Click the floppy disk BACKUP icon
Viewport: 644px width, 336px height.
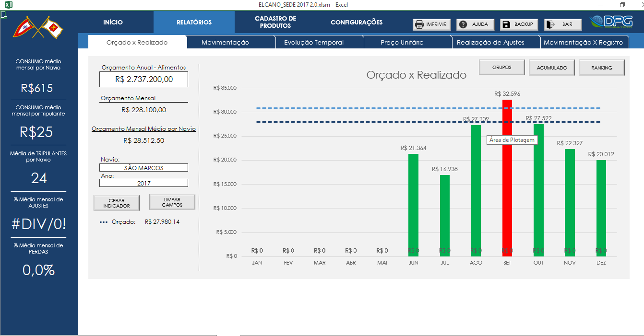pos(506,24)
